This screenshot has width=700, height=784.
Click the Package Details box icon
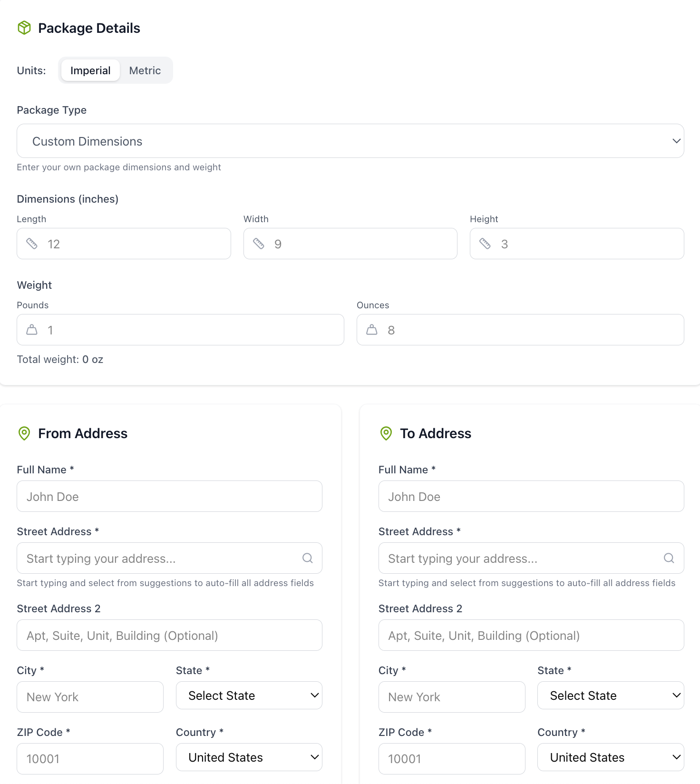click(x=24, y=28)
